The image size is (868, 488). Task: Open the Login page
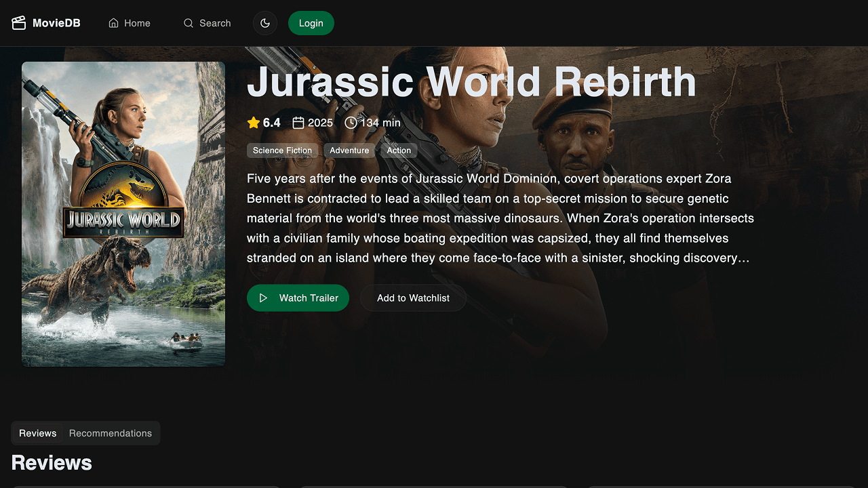coord(311,22)
